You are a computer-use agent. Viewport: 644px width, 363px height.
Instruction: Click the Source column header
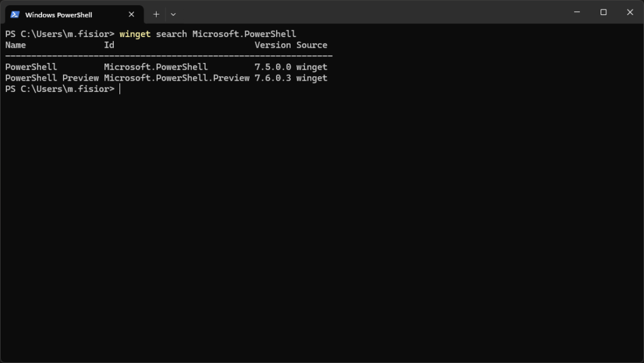(x=312, y=45)
